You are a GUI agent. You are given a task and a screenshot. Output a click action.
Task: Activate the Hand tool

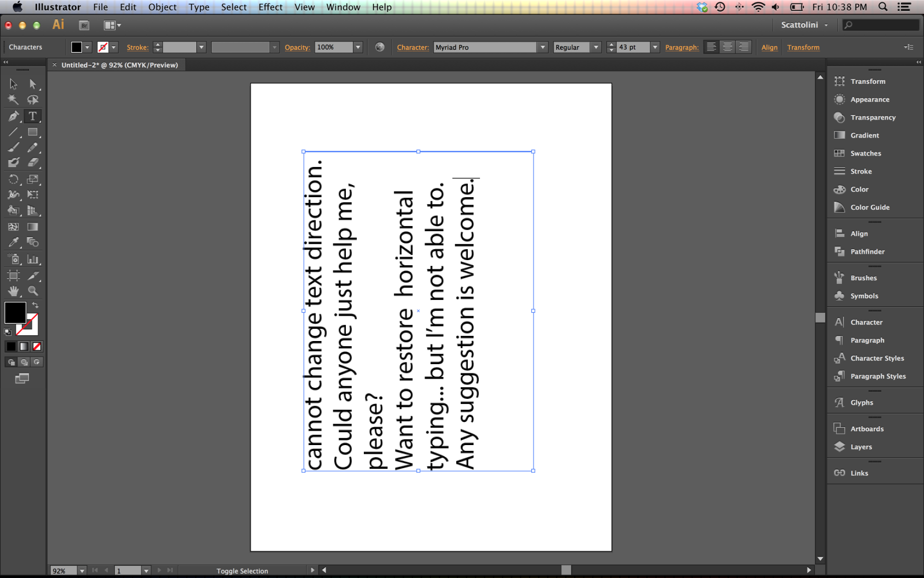(x=13, y=291)
